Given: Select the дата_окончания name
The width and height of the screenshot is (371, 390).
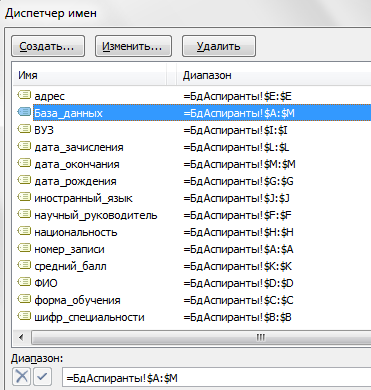Looking at the screenshot, I should click(x=77, y=164).
